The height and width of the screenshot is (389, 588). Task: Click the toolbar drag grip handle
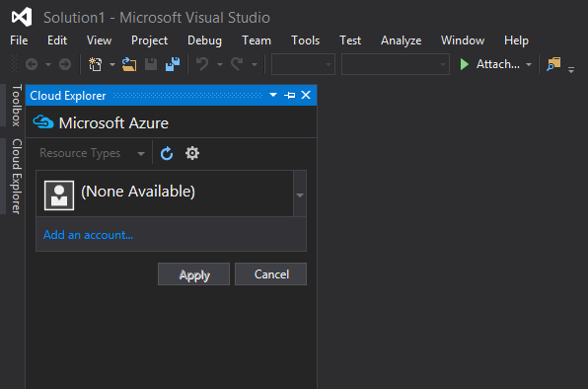[x=14, y=64]
